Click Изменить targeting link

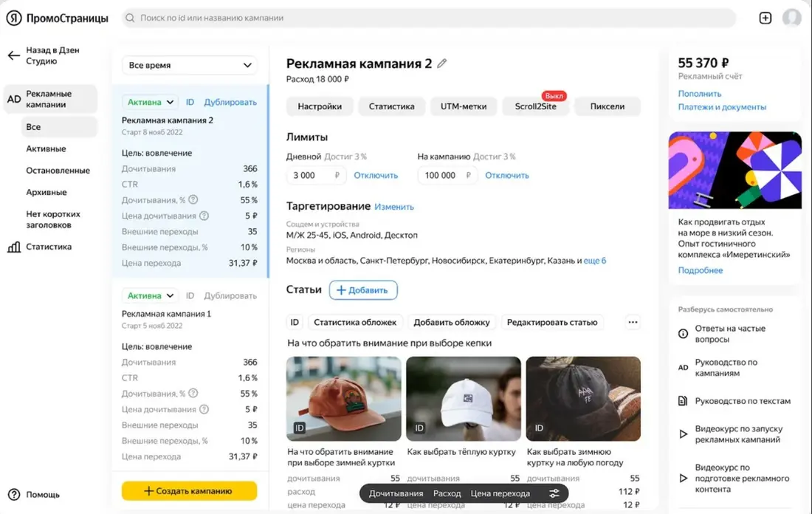394,207
